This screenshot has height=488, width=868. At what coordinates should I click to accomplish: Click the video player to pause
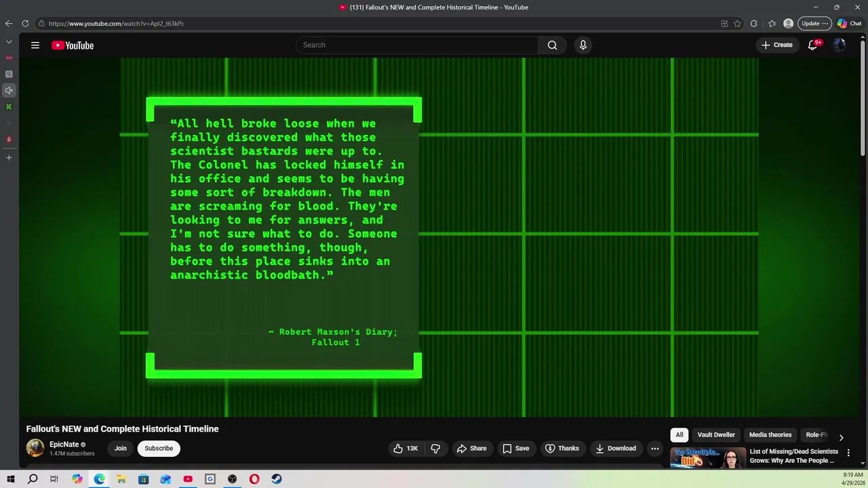pos(439,237)
